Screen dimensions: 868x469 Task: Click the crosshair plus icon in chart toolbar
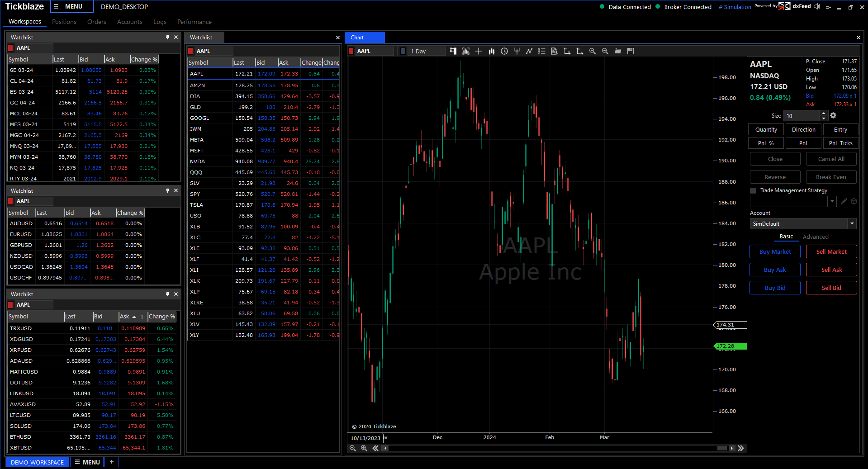click(x=479, y=51)
